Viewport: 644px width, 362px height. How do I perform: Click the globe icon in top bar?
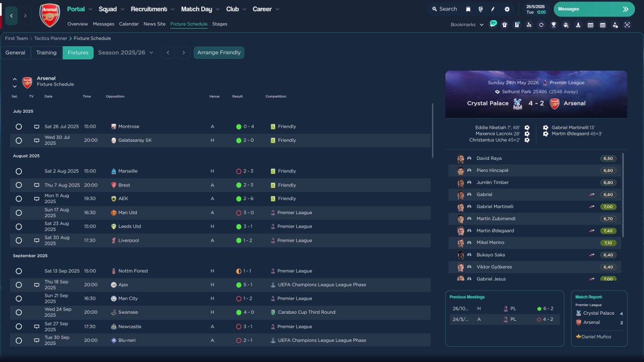point(480,9)
